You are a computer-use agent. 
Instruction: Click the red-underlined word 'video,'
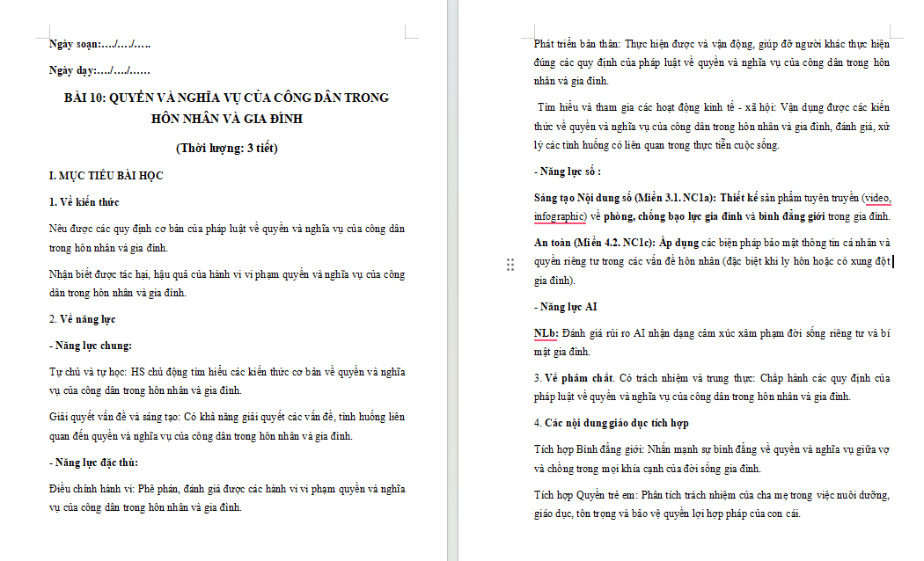click(x=878, y=198)
